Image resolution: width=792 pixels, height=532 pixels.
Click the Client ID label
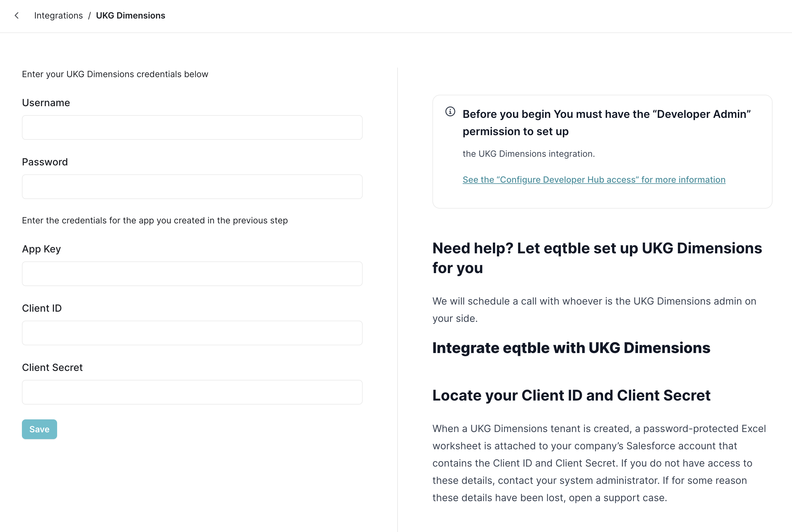pos(42,308)
